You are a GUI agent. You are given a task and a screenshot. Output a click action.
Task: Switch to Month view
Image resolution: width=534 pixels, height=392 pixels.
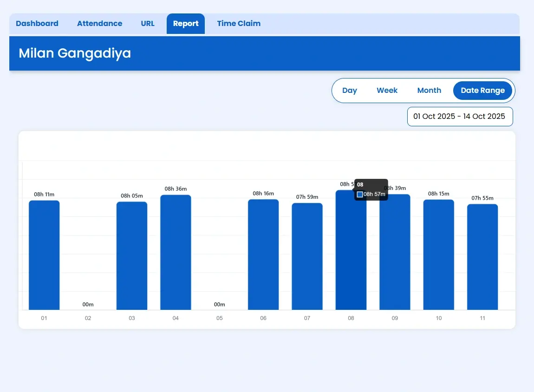(429, 90)
